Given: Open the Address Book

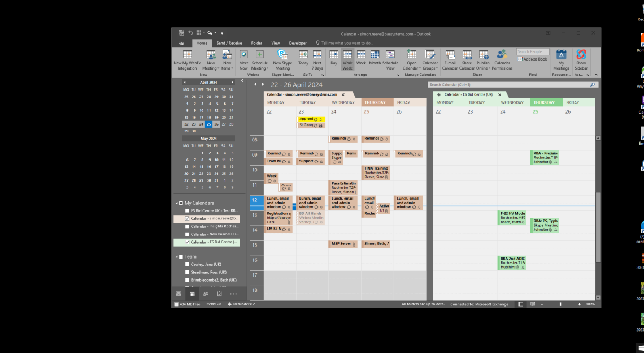Looking at the screenshot, I should (532, 59).
